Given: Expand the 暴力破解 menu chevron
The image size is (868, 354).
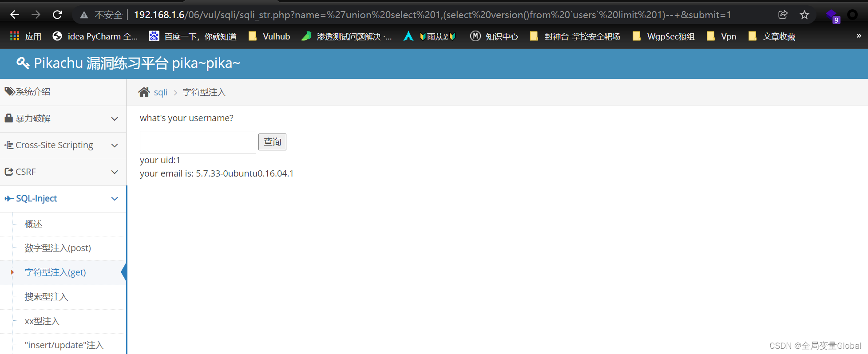Looking at the screenshot, I should (115, 119).
